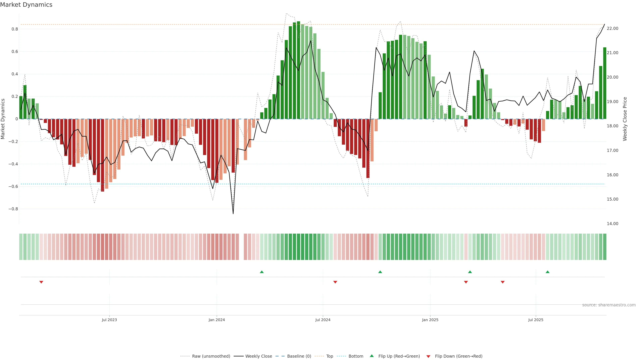This screenshot has width=644, height=362.
Task: Click the leftmost red flip-down triangle marker
Action: tap(41, 282)
